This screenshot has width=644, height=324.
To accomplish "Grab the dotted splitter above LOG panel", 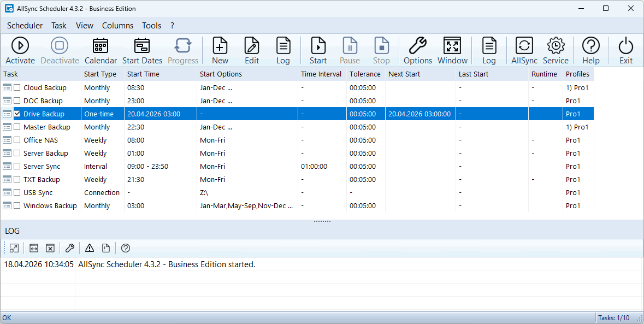I will coord(322,221).
